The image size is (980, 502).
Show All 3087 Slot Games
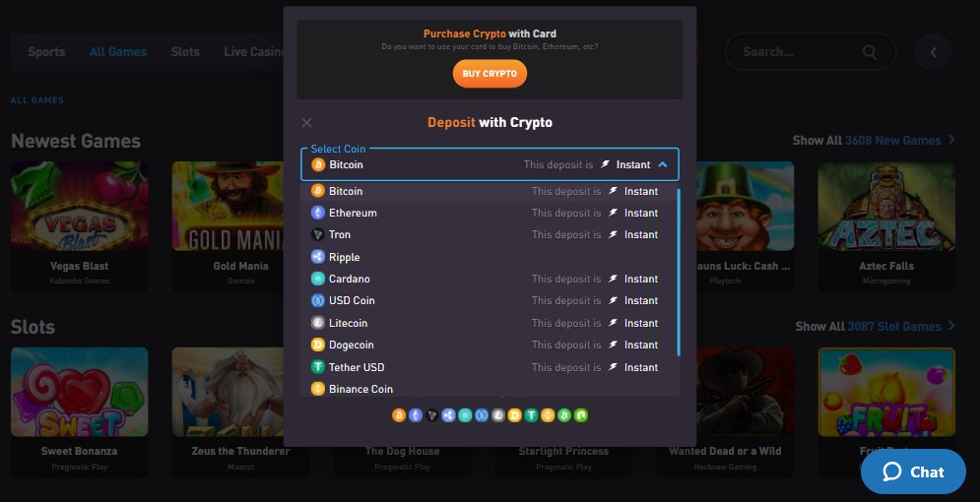(x=875, y=327)
